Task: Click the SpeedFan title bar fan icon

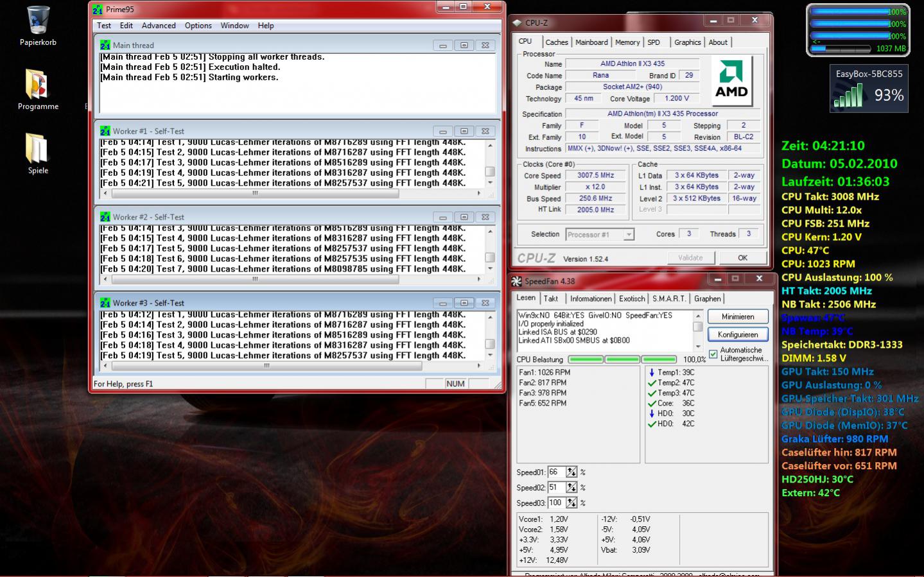Action: pos(517,281)
